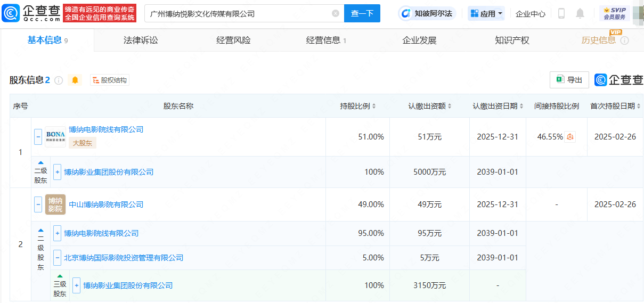Clear the search box with the X icon

335,13
